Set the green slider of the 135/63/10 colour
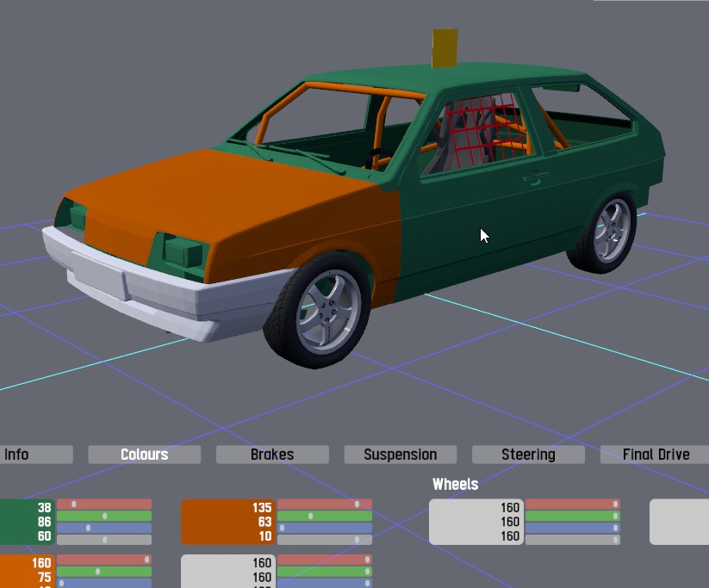The width and height of the screenshot is (709, 588). point(325,516)
